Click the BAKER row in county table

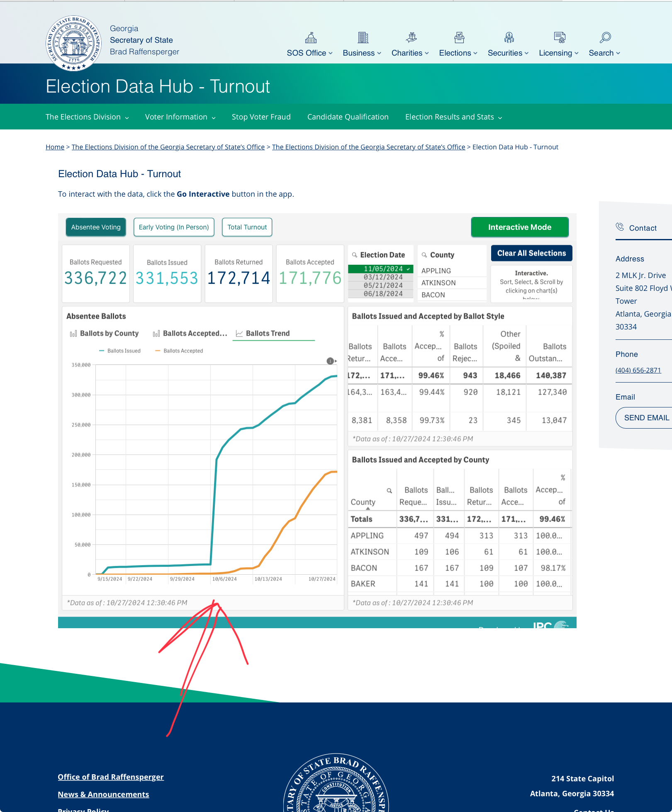point(460,584)
